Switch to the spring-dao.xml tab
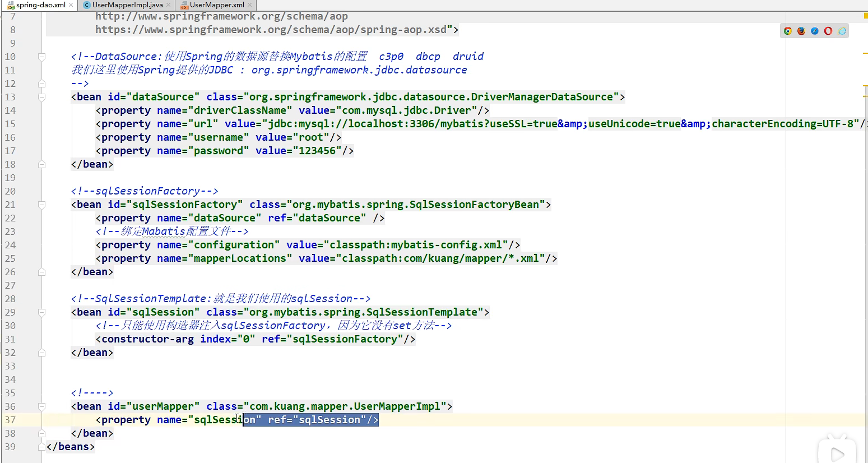Screen dimensions: 868x463 click(x=40, y=5)
